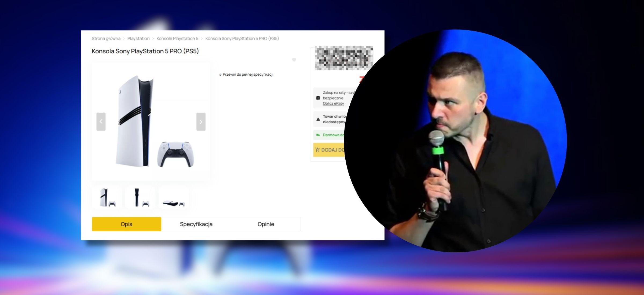Click the green delivery truck icon
Image resolution: width=644 pixels, height=295 pixels.
[318, 135]
